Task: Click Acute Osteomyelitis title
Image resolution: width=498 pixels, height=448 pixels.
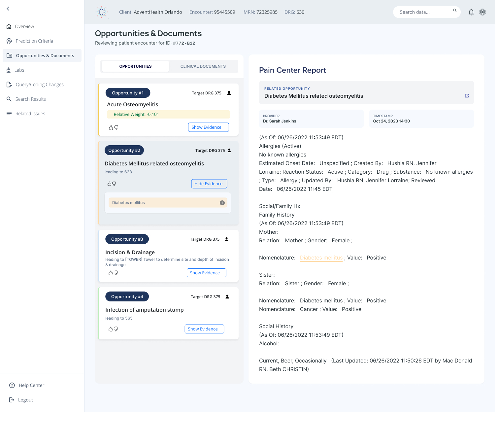Action: pos(132,104)
